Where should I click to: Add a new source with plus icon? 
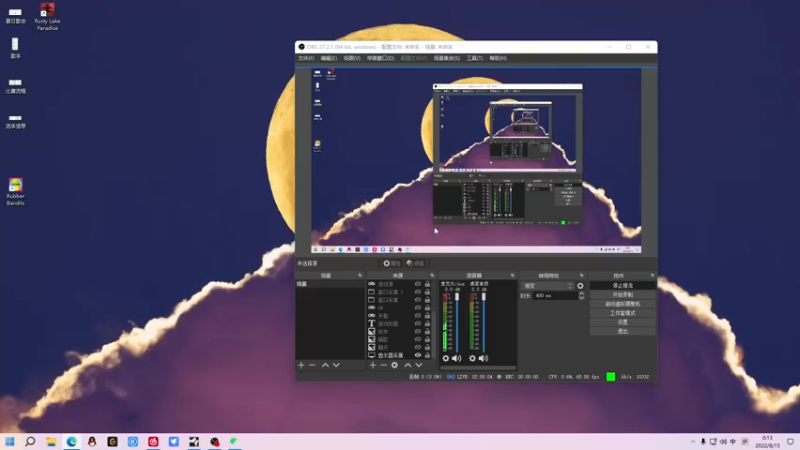coord(372,365)
